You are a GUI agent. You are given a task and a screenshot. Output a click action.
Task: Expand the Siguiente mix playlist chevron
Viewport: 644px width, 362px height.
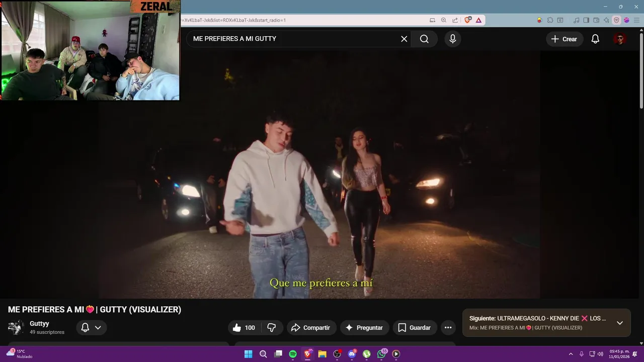click(x=620, y=323)
